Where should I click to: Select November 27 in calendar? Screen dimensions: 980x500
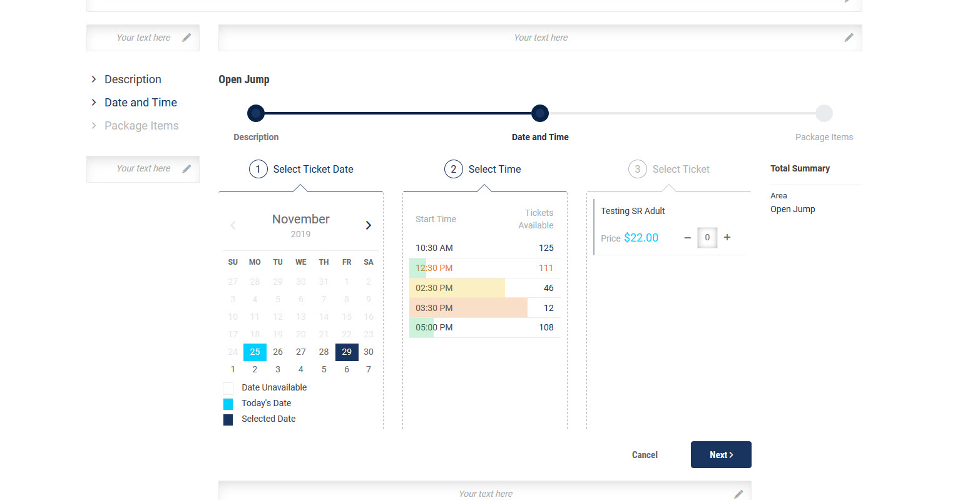point(301,352)
